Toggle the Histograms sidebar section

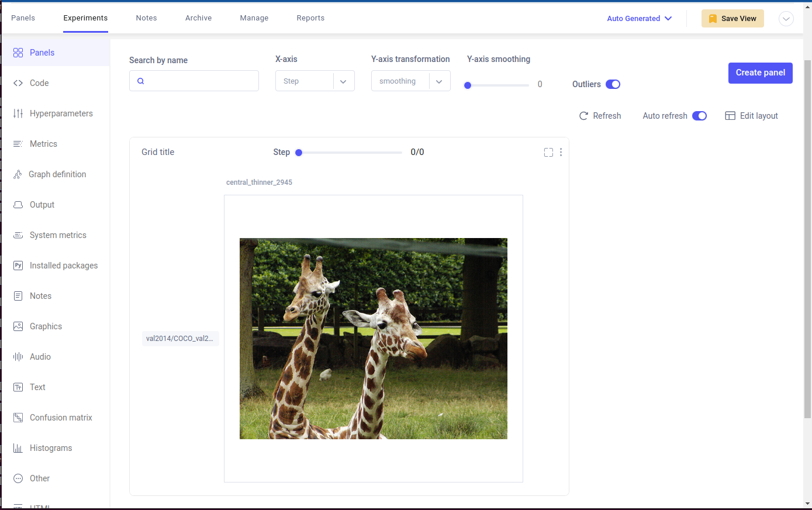coord(51,447)
